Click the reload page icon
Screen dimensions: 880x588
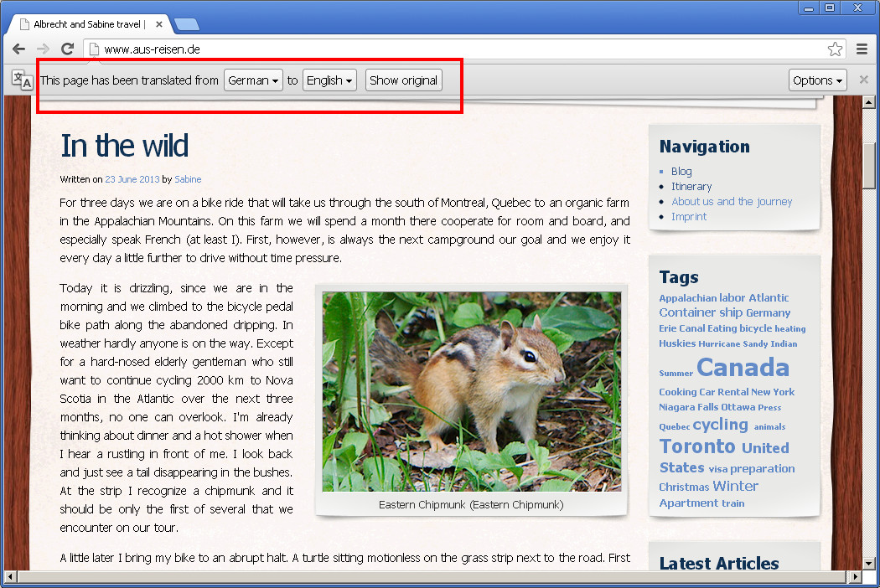[67, 49]
